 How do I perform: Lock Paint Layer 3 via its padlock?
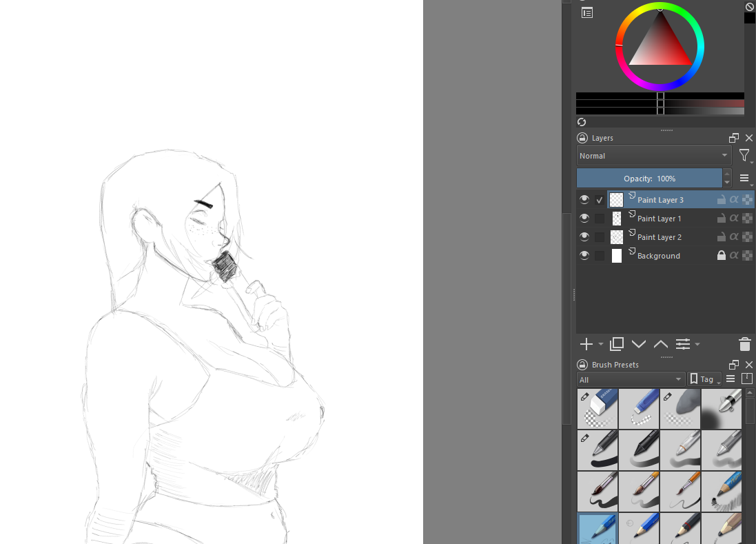(x=722, y=199)
